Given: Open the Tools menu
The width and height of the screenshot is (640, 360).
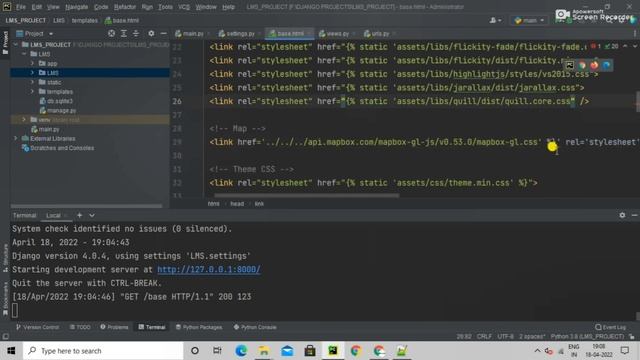Looking at the screenshot, I should click(165, 7).
